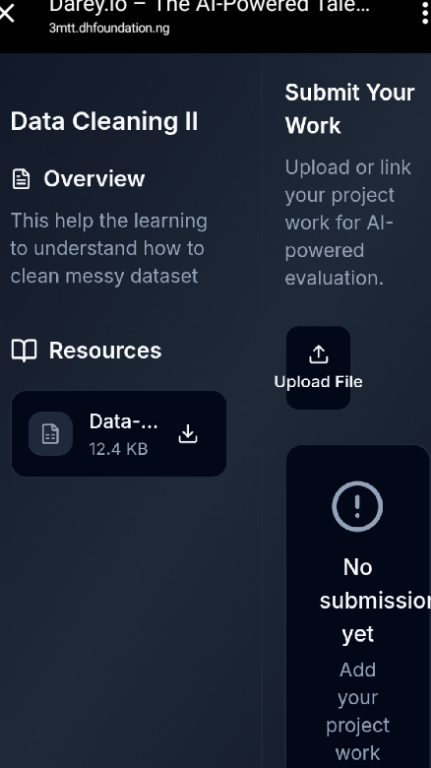The image size is (431, 768).
Task: Download the 12.4 KB Data file
Action: (188, 434)
